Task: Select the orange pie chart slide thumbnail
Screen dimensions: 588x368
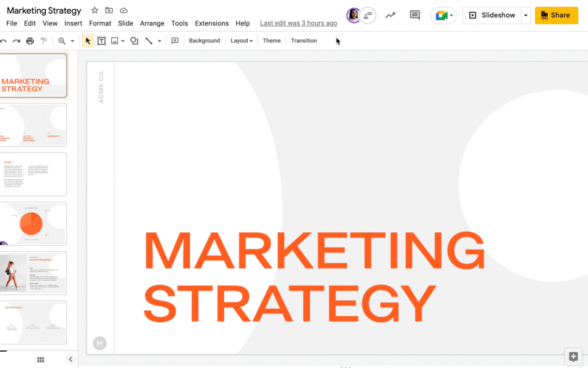Action: pos(33,224)
